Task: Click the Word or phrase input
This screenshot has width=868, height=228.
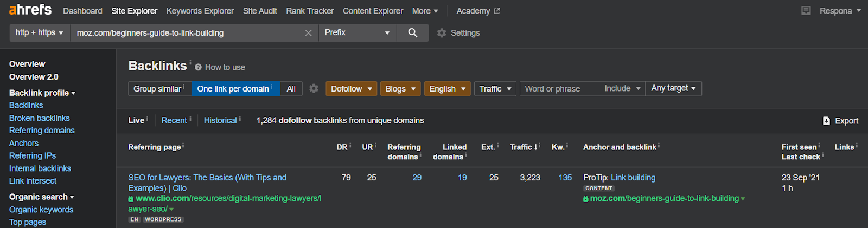Action: click(560, 88)
